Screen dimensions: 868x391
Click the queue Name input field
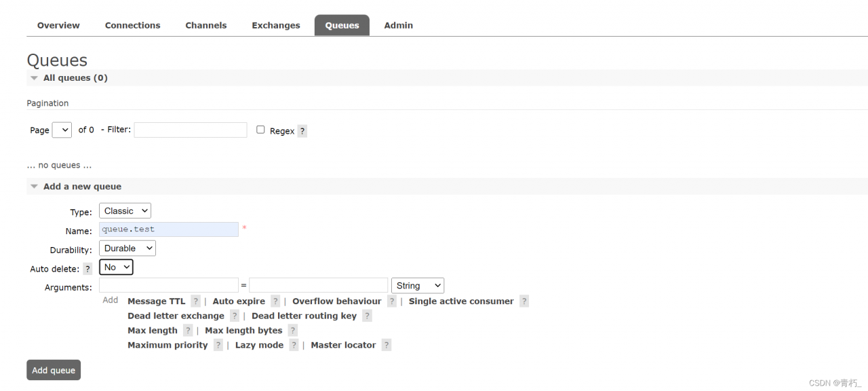click(x=169, y=229)
